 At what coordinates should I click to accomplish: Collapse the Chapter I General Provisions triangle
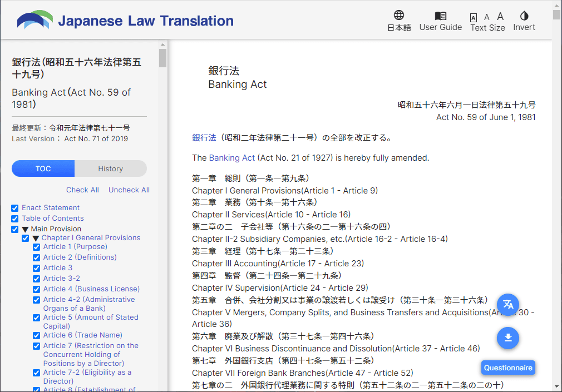(x=36, y=239)
